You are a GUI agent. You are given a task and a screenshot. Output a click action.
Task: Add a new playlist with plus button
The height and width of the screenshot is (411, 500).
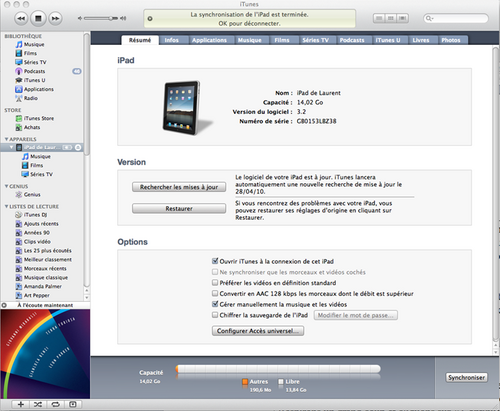21,404
